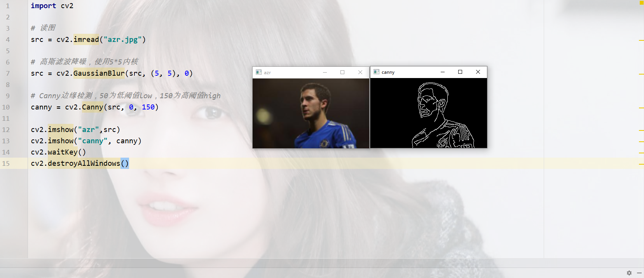The width and height of the screenshot is (644, 278).
Task: Click the Canny threshold comment on line 9
Action: tap(126, 96)
